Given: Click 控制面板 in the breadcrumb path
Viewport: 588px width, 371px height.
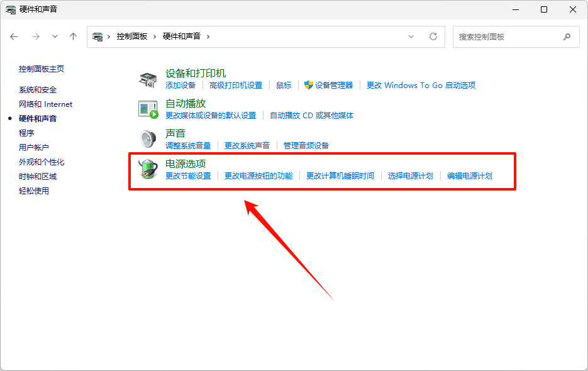Looking at the screenshot, I should tap(131, 36).
